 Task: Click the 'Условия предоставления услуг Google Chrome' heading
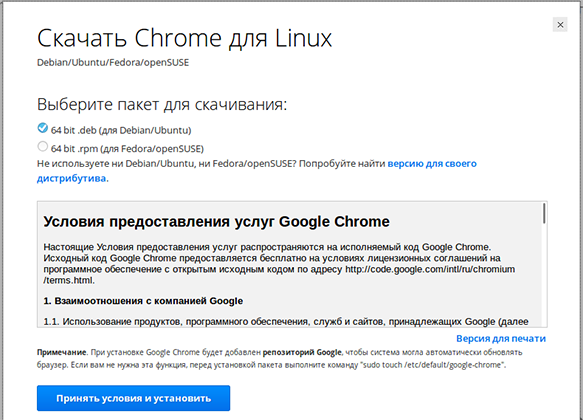tap(216, 222)
